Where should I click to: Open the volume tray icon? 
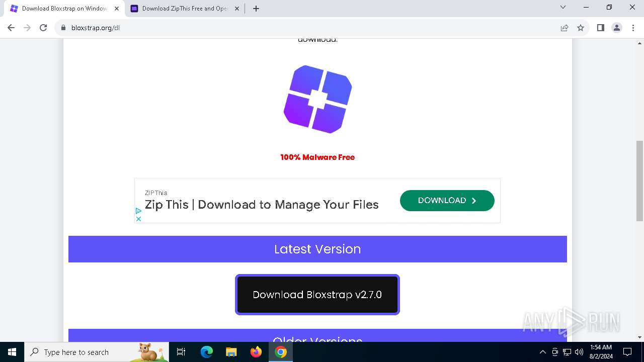pos(579,352)
